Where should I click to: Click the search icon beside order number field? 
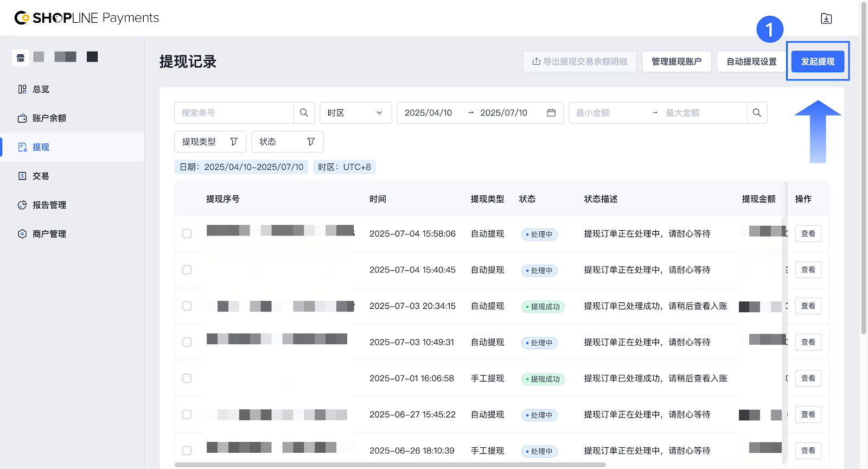304,113
